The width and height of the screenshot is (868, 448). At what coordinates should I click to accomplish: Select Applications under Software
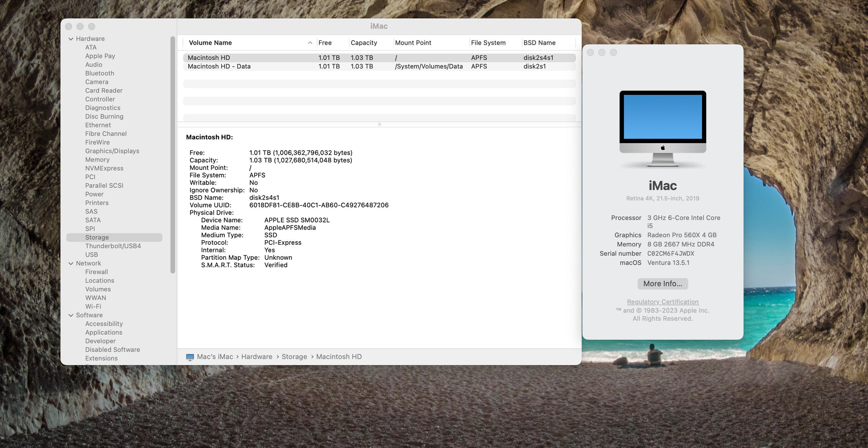(x=103, y=333)
